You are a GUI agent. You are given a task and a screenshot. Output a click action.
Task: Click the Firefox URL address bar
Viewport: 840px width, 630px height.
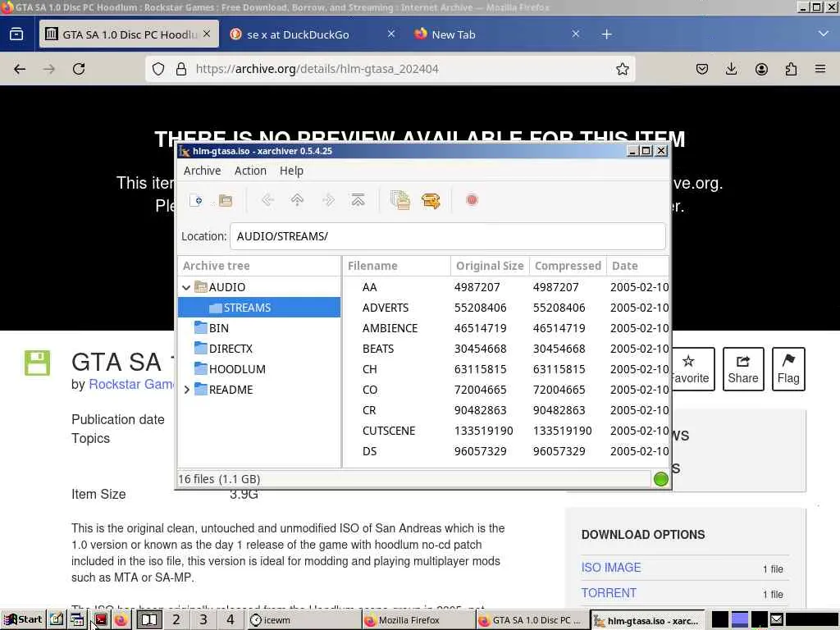click(x=390, y=69)
